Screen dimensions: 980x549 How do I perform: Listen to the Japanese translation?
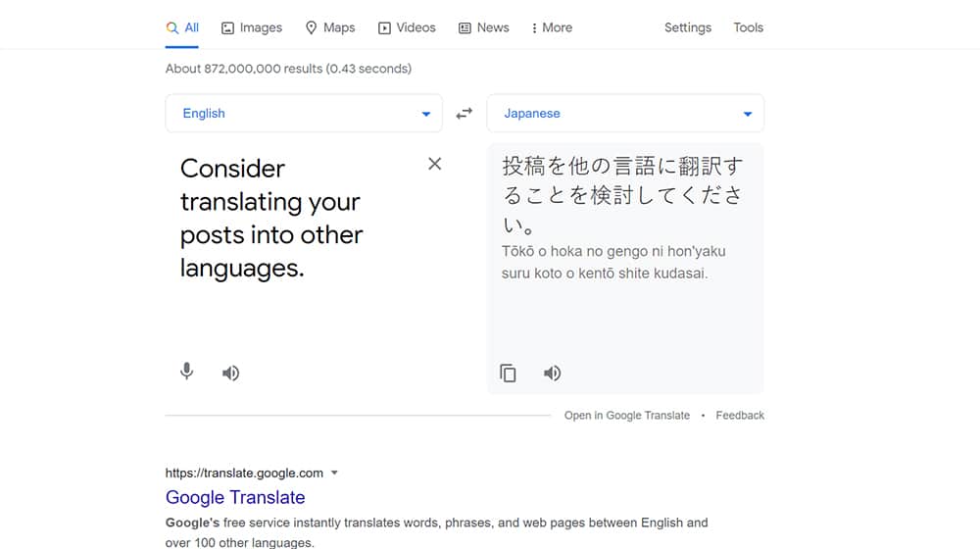552,373
